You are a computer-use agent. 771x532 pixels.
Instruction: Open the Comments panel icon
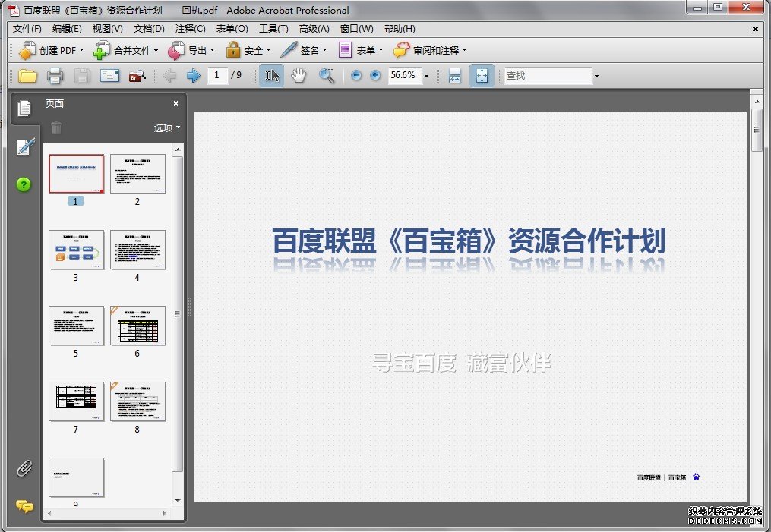coord(24,506)
